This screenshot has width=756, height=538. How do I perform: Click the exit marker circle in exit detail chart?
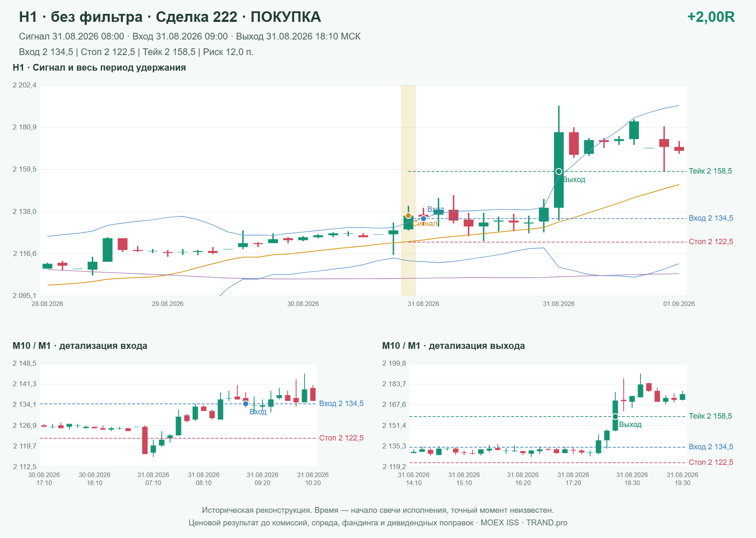pos(615,417)
